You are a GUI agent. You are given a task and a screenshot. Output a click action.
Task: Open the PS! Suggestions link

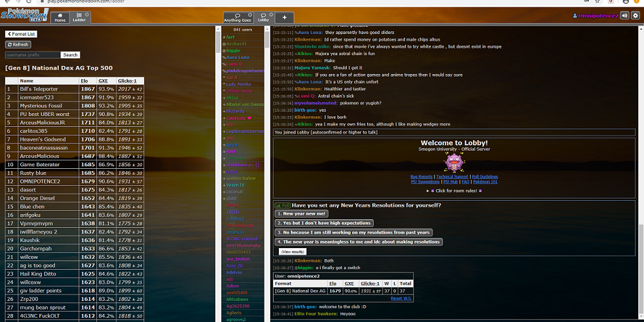[x=425, y=181]
